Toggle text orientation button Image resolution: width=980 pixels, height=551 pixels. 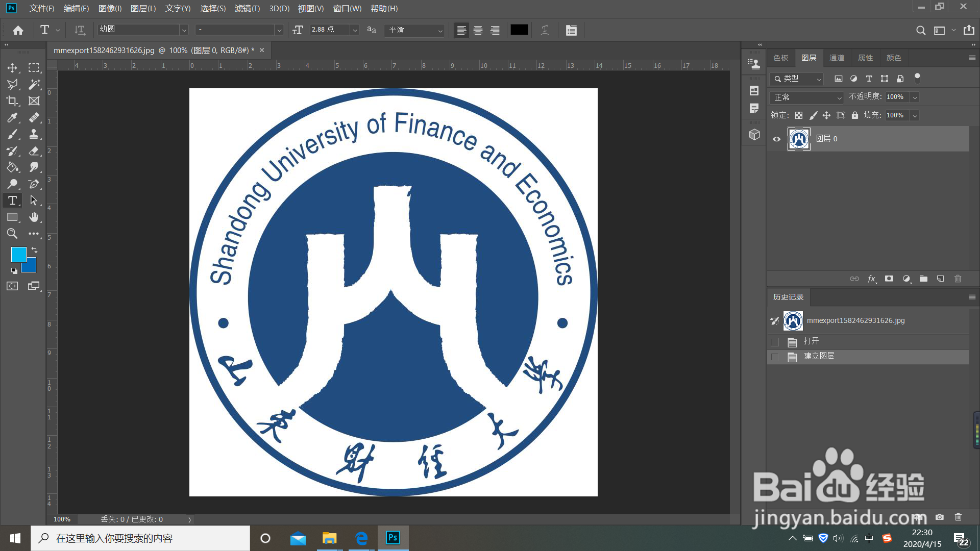point(80,30)
